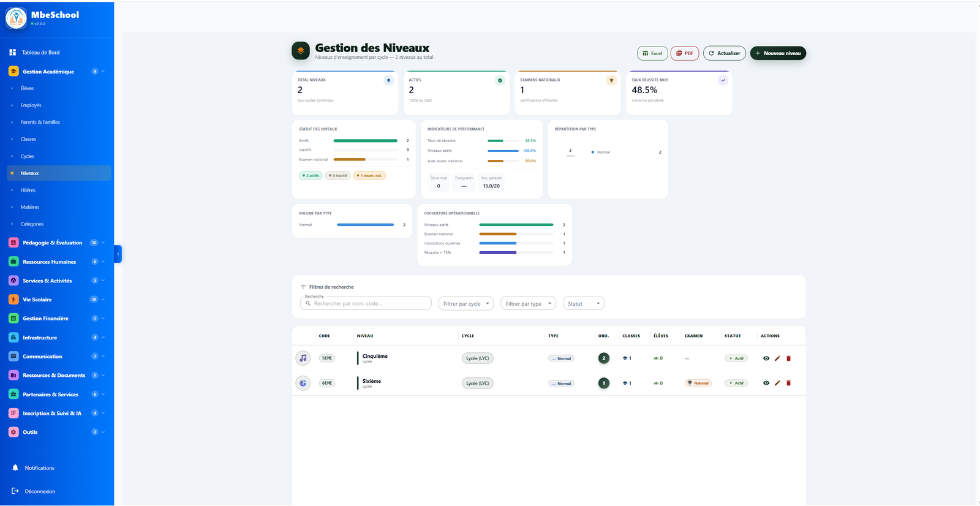Edit the Sixième level pencil icon

(x=777, y=383)
